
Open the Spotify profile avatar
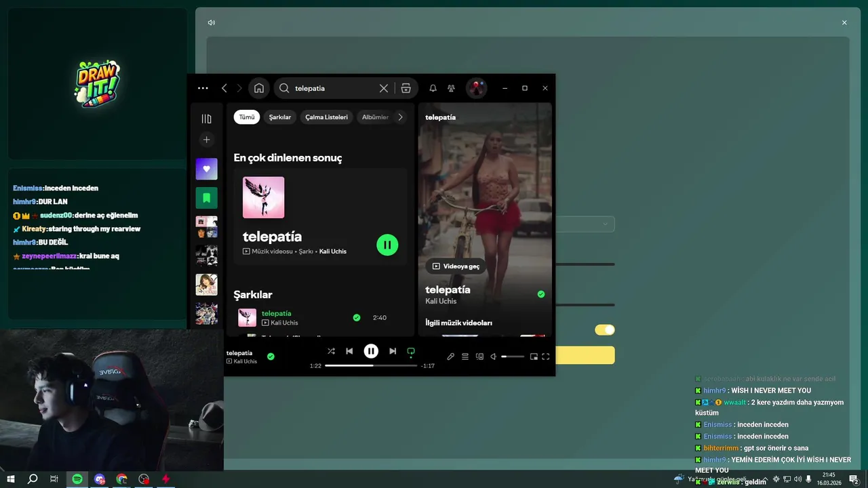[477, 88]
